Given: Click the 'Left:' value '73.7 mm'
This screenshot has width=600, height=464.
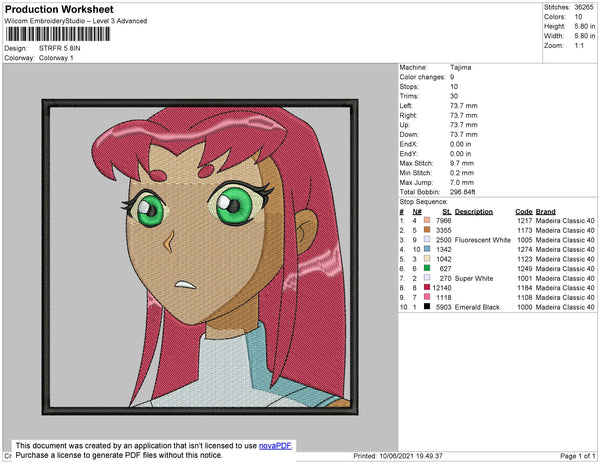Looking at the screenshot, I should tap(464, 106).
